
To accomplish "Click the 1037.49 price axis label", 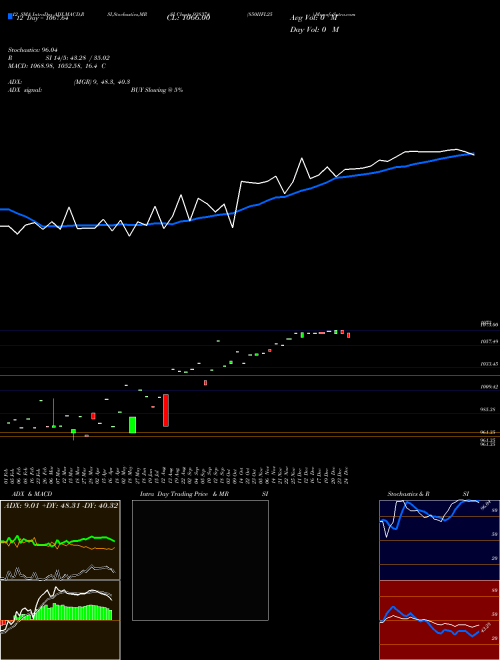I will [x=489, y=342].
